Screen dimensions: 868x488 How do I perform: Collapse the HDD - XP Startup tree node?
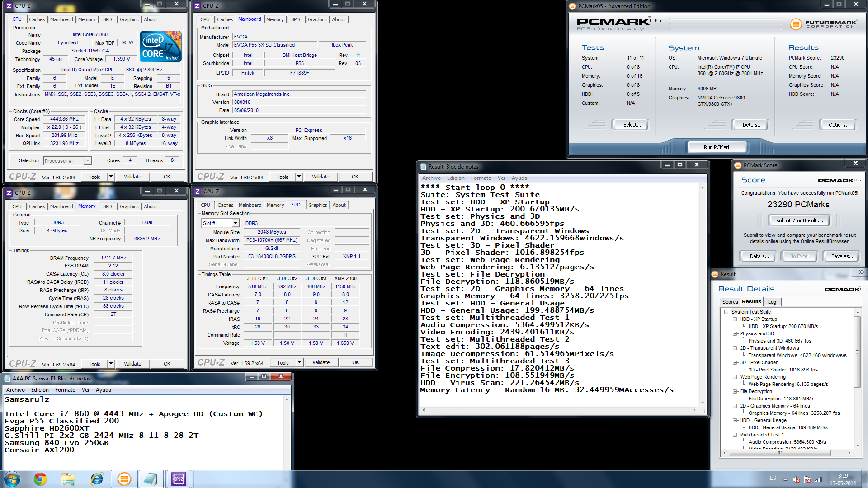[735, 319]
